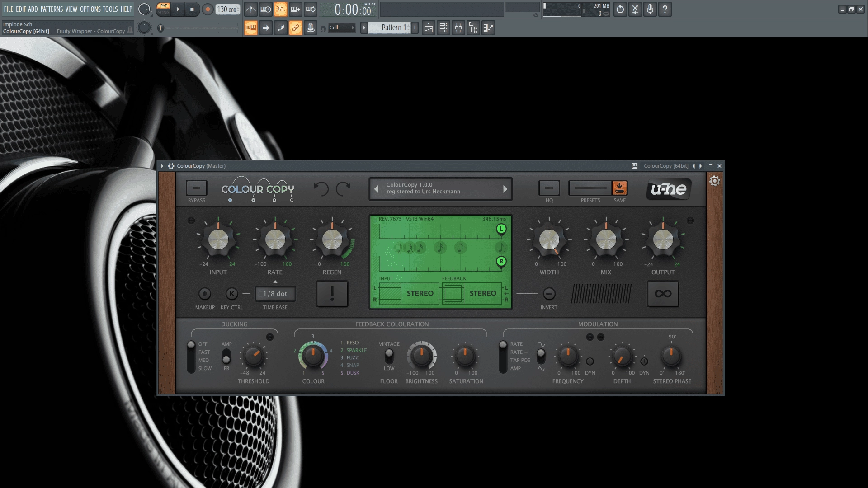Toggle multilink to controllers icon

click(296, 28)
